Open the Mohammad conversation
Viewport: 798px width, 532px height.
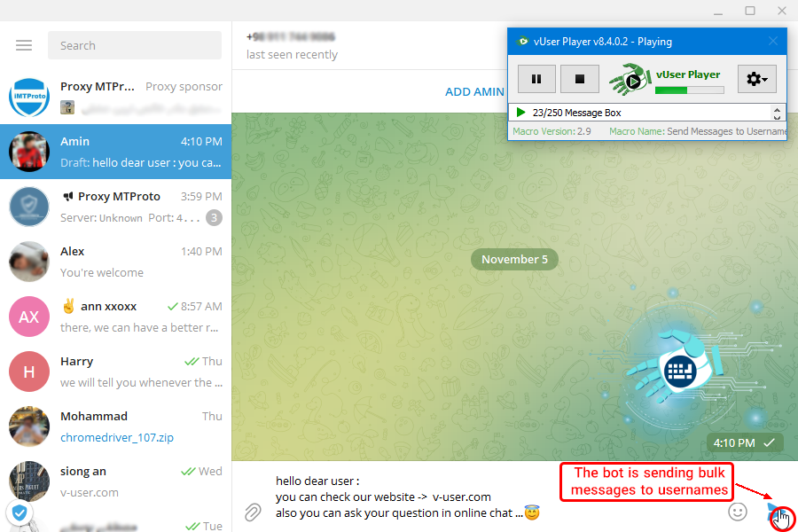tap(115, 426)
